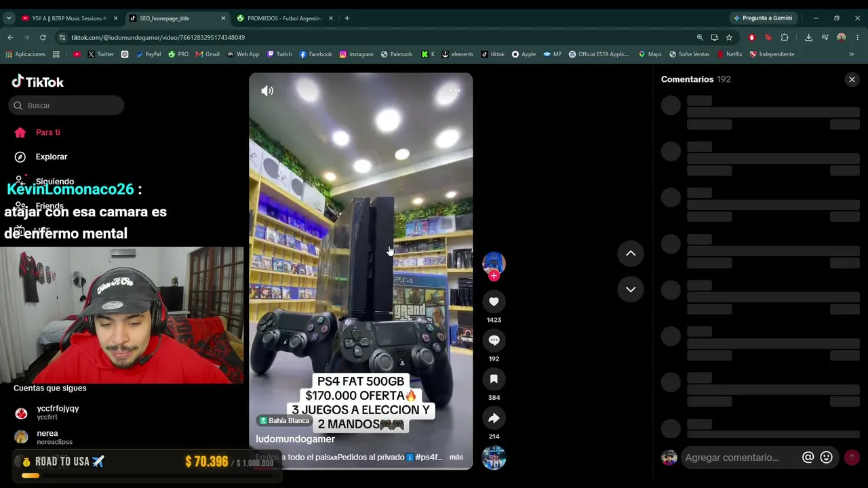Open the nerea followed account
The height and width of the screenshot is (488, 868).
point(44,437)
